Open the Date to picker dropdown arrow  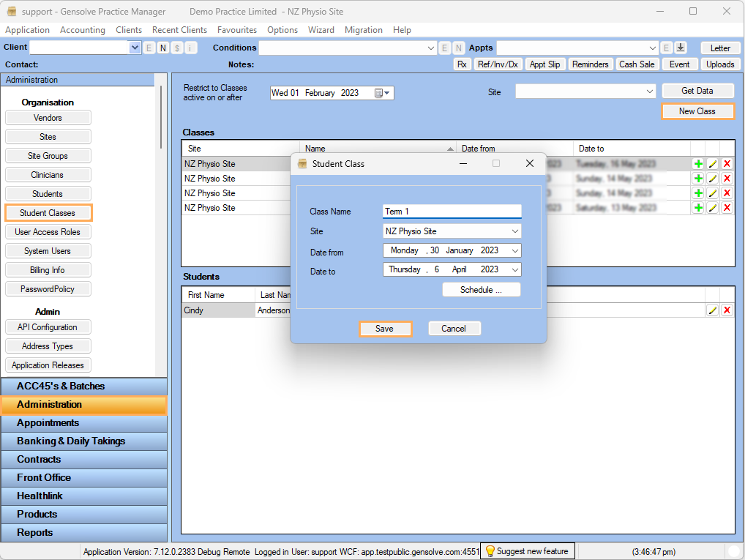(x=515, y=269)
